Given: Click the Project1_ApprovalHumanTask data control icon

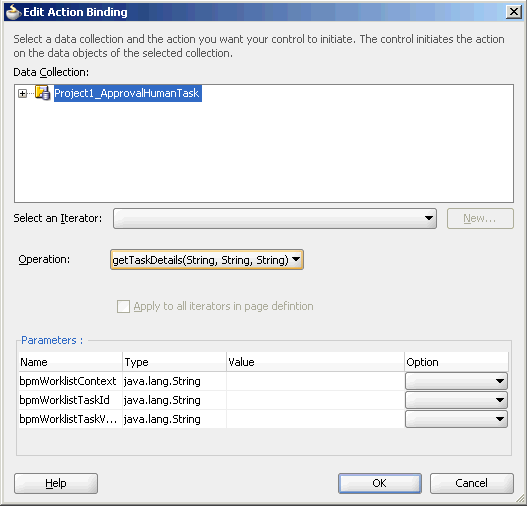Looking at the screenshot, I should (43, 93).
